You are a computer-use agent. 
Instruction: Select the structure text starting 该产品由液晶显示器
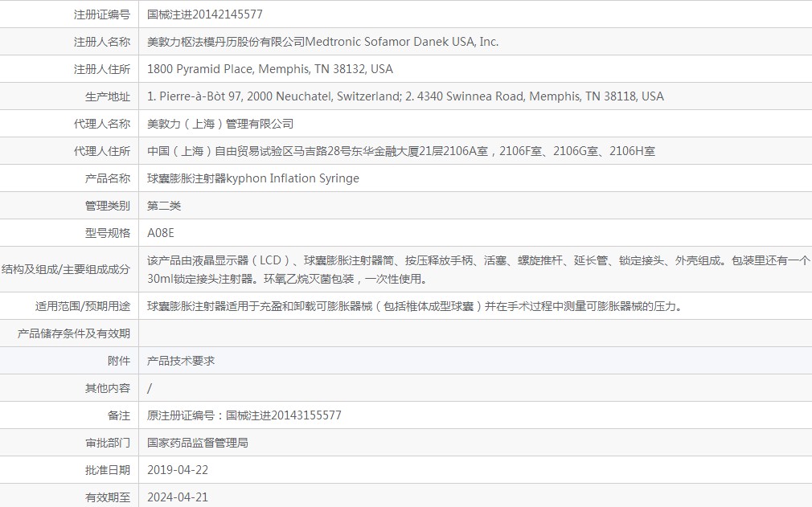(x=478, y=269)
